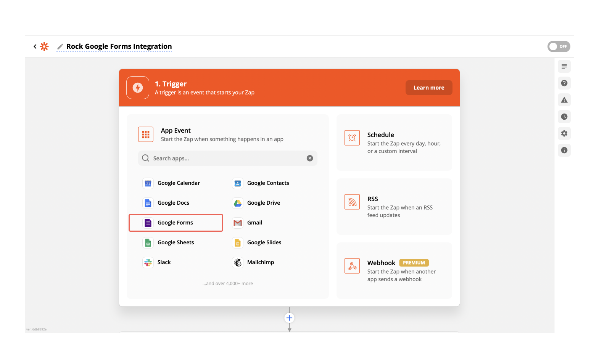The height and width of the screenshot is (364, 599).
Task: Click the pencil edit icon beside the title
Action: [x=60, y=47]
